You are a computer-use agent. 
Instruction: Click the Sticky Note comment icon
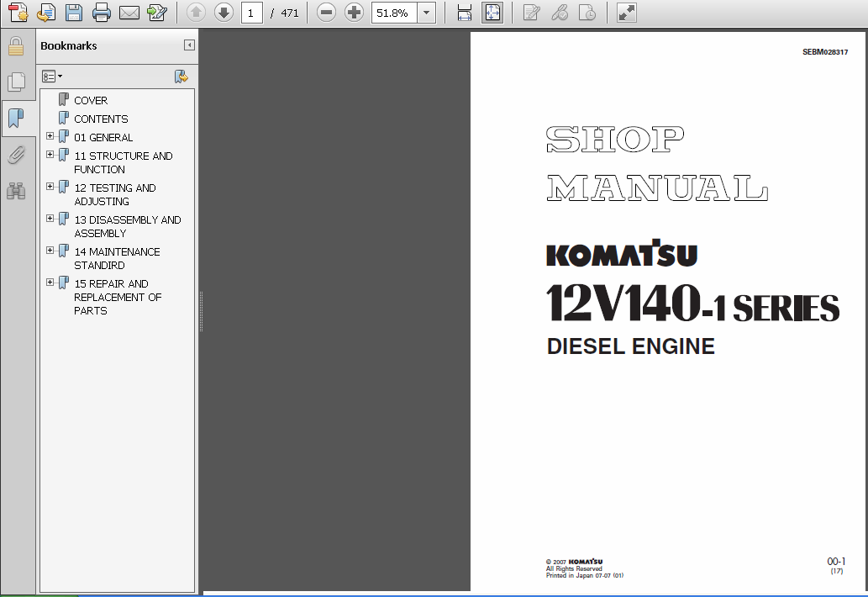[x=531, y=13]
